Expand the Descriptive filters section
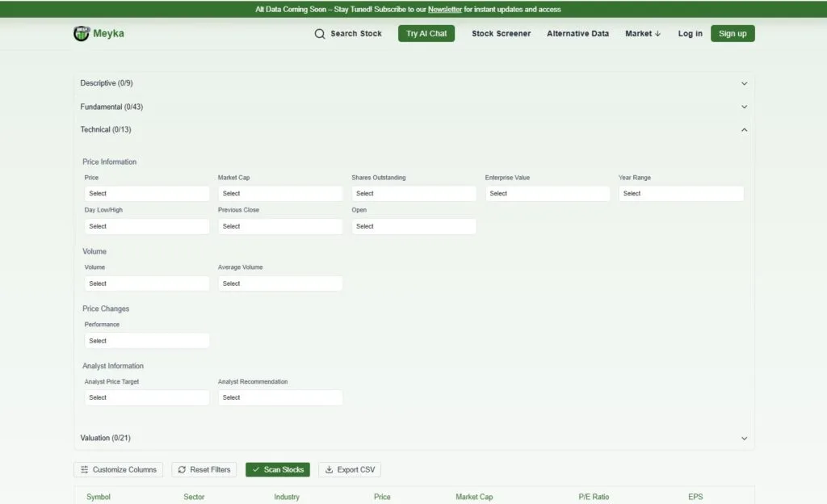This screenshot has height=504, width=827. [x=413, y=83]
